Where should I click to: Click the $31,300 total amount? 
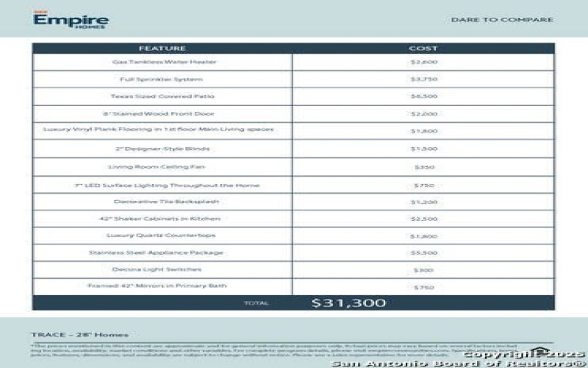click(348, 302)
